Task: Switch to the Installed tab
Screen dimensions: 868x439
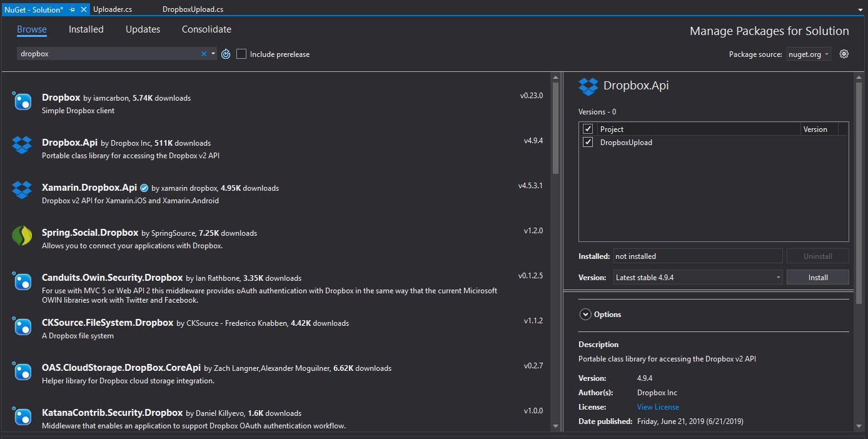Action: tap(86, 29)
